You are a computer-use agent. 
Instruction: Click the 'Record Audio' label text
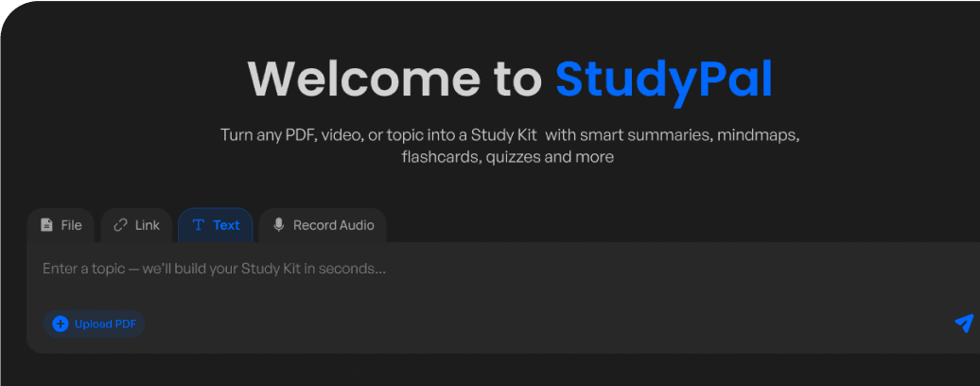pos(333,225)
